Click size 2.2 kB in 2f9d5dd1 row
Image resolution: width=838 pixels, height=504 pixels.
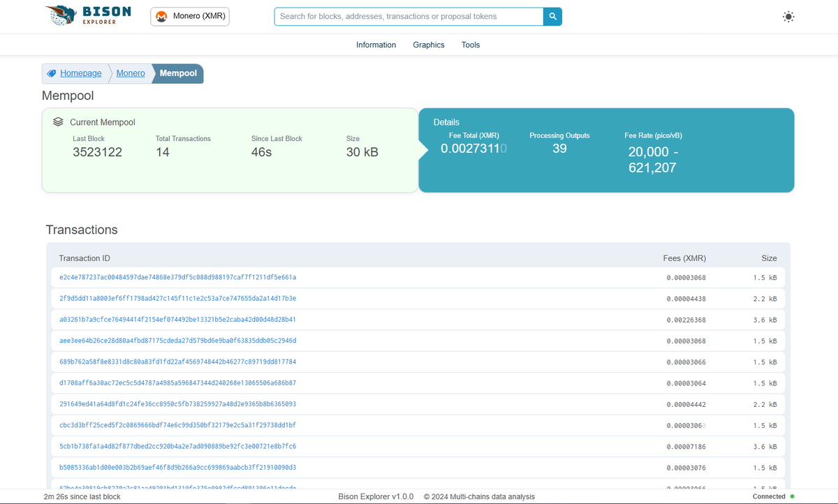(765, 299)
